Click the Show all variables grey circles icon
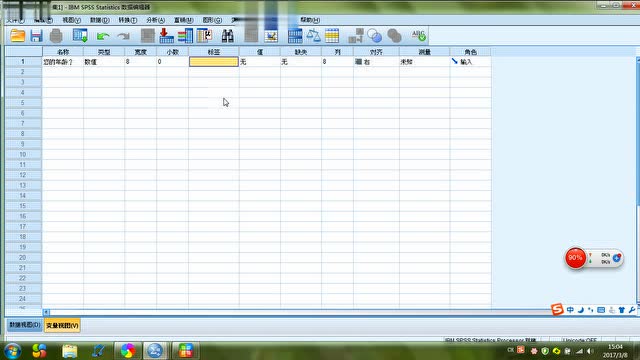The width and height of the screenshot is (640, 360). tap(394, 36)
